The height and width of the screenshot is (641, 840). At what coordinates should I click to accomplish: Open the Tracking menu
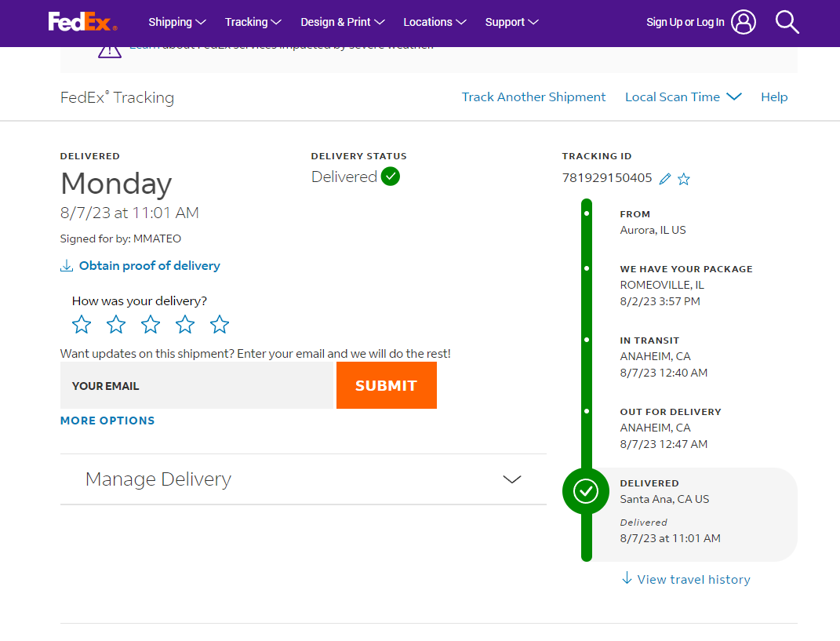pos(253,22)
